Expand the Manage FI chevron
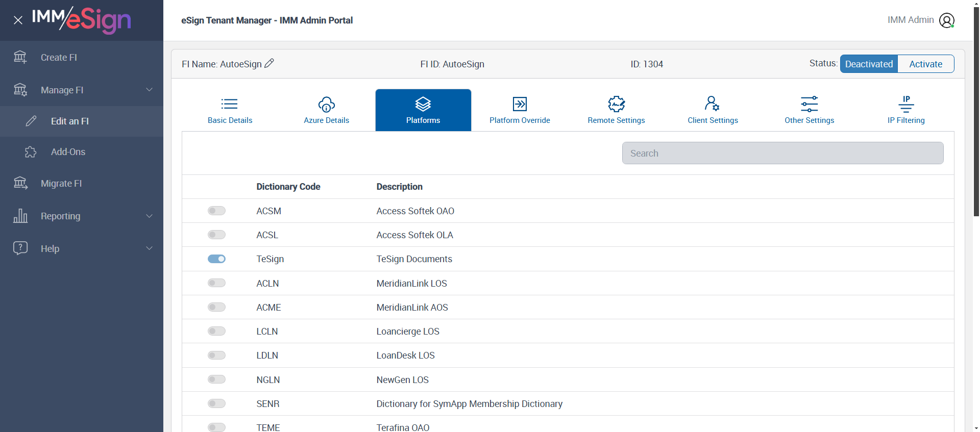The height and width of the screenshot is (432, 980). 150,90
